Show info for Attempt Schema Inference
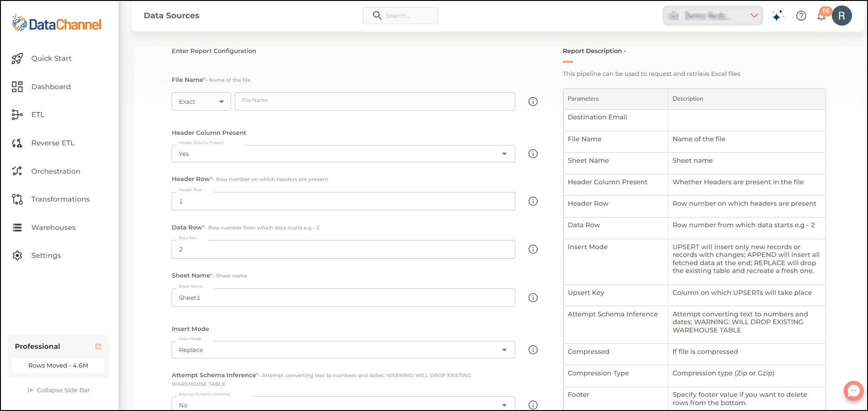The width and height of the screenshot is (868, 411). pos(533,405)
